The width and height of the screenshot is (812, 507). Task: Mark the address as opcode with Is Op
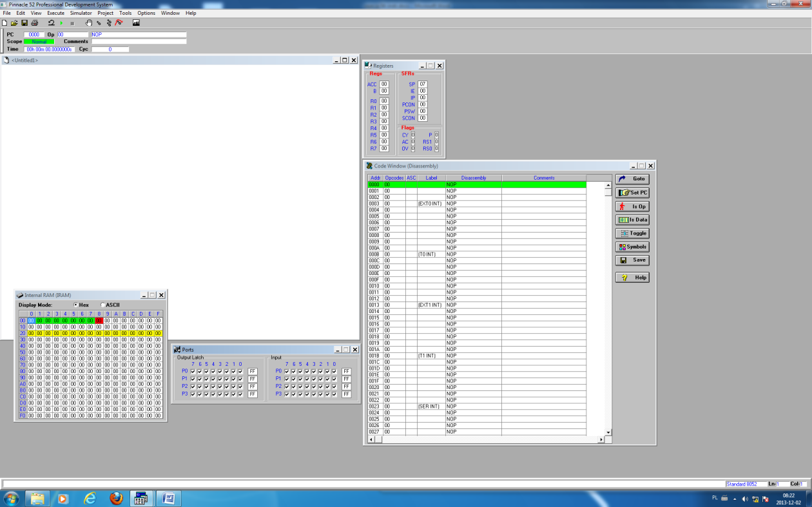632,206
